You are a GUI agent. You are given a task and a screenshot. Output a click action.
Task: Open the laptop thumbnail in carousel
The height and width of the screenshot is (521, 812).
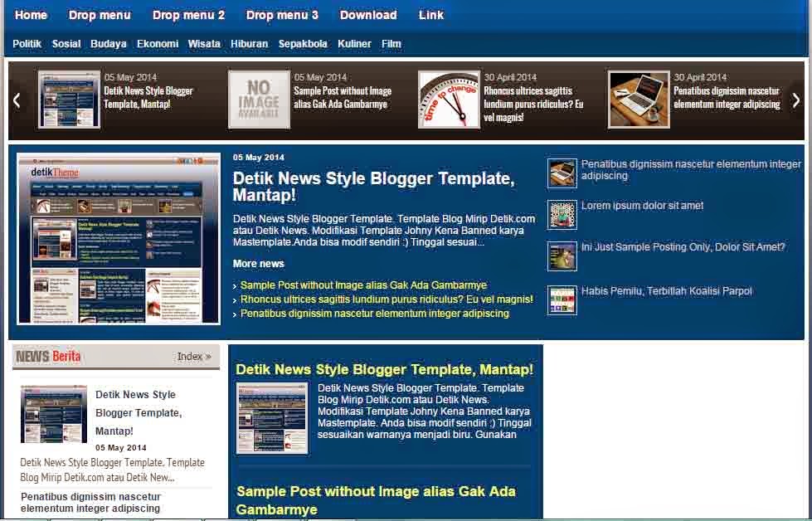click(x=639, y=100)
